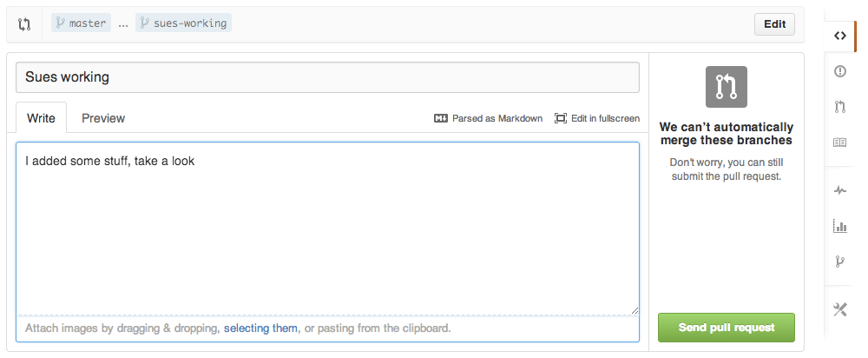
Task: Open Edit in fullscreen mode
Action: [x=597, y=118]
